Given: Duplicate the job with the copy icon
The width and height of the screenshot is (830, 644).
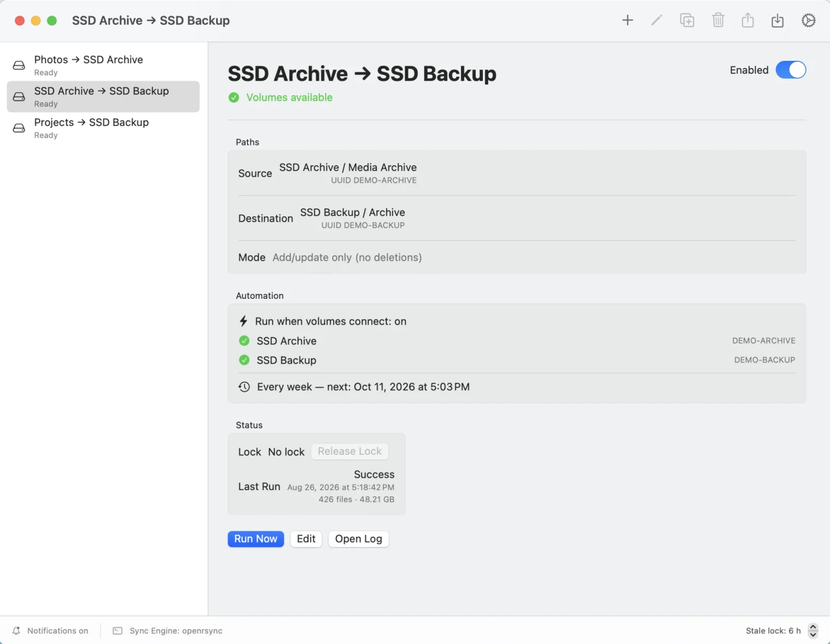Looking at the screenshot, I should point(687,20).
